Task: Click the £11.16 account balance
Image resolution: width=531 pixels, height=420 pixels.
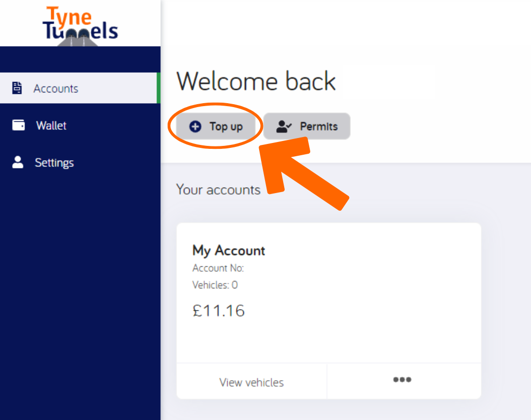Action: pyautogui.click(x=218, y=310)
